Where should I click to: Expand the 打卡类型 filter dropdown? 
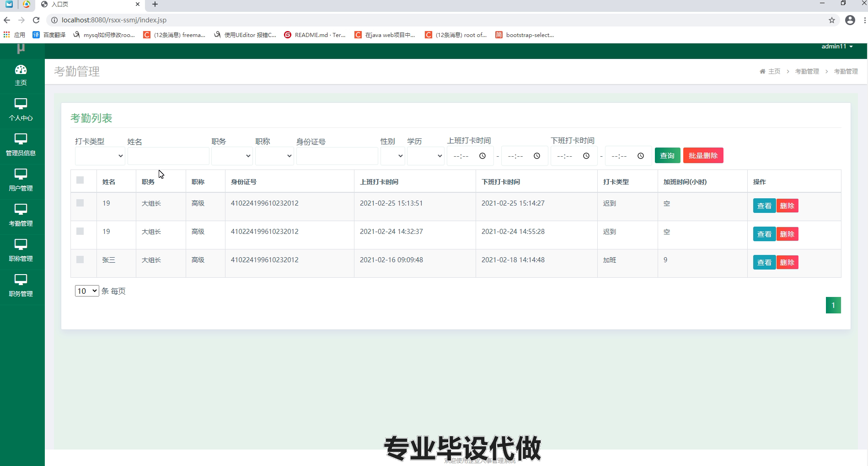[x=100, y=156]
